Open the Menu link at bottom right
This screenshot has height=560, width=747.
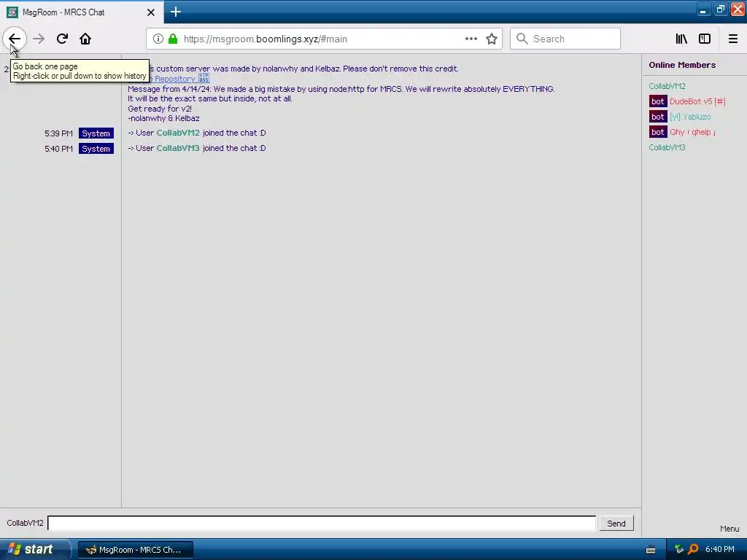[729, 529]
